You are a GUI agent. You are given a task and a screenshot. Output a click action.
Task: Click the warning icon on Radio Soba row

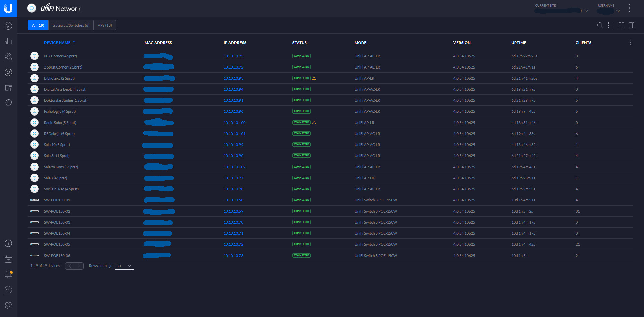[x=314, y=123]
